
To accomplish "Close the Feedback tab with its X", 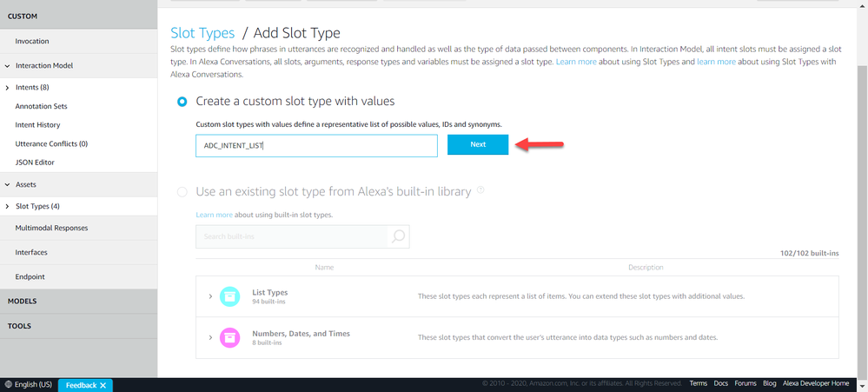I will pos(103,385).
